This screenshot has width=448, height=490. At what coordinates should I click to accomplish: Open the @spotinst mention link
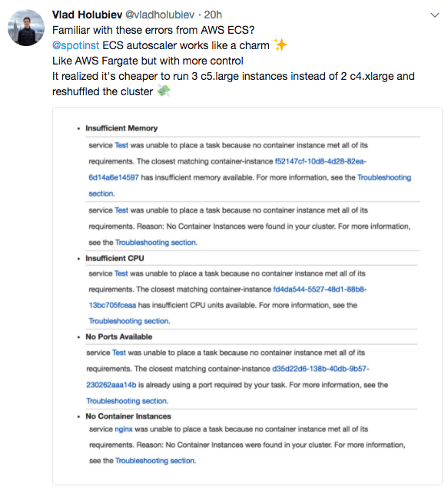click(x=75, y=45)
